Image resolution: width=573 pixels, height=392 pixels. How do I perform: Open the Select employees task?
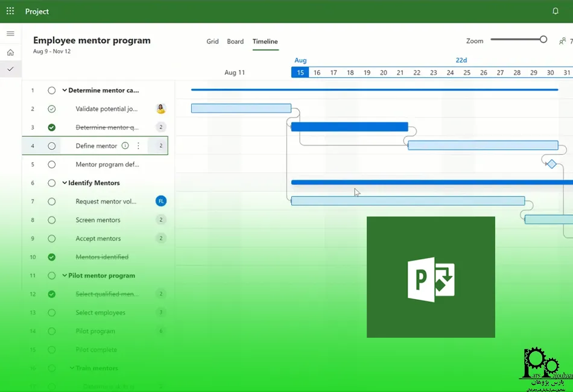tap(101, 312)
